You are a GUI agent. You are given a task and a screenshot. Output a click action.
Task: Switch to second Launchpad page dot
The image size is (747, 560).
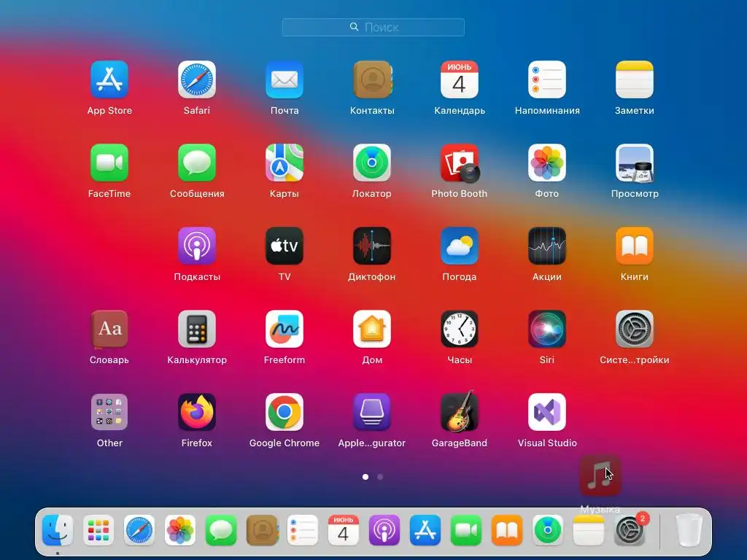380,477
